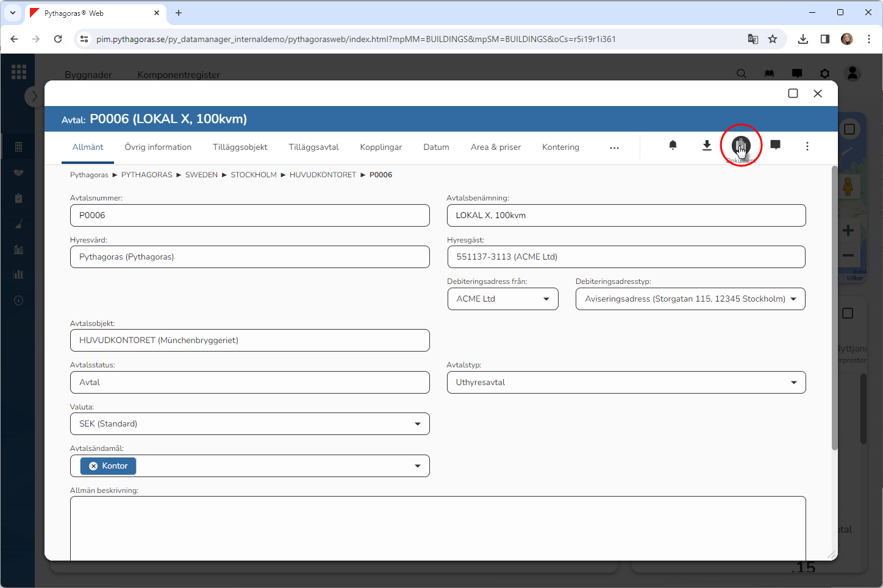Click the Allmän beskrivning text area
Image resolution: width=883 pixels, height=588 pixels.
[x=437, y=527]
